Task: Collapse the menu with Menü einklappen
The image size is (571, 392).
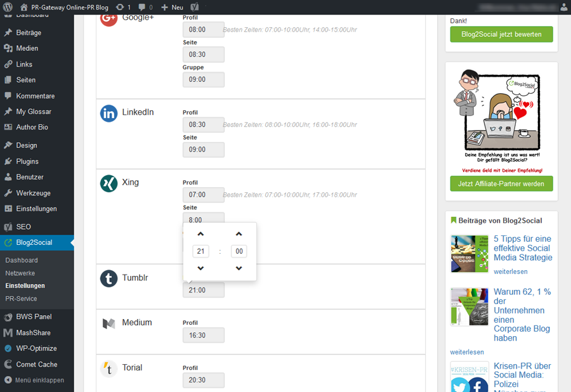Action: click(x=35, y=380)
